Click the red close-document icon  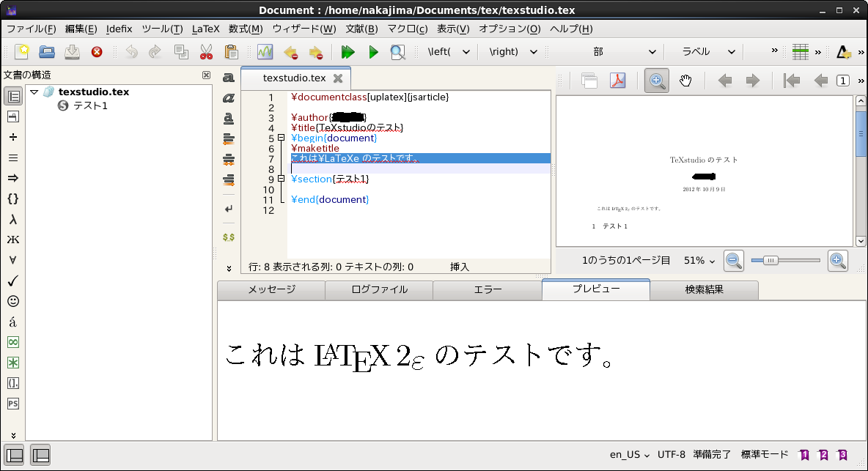coord(97,52)
